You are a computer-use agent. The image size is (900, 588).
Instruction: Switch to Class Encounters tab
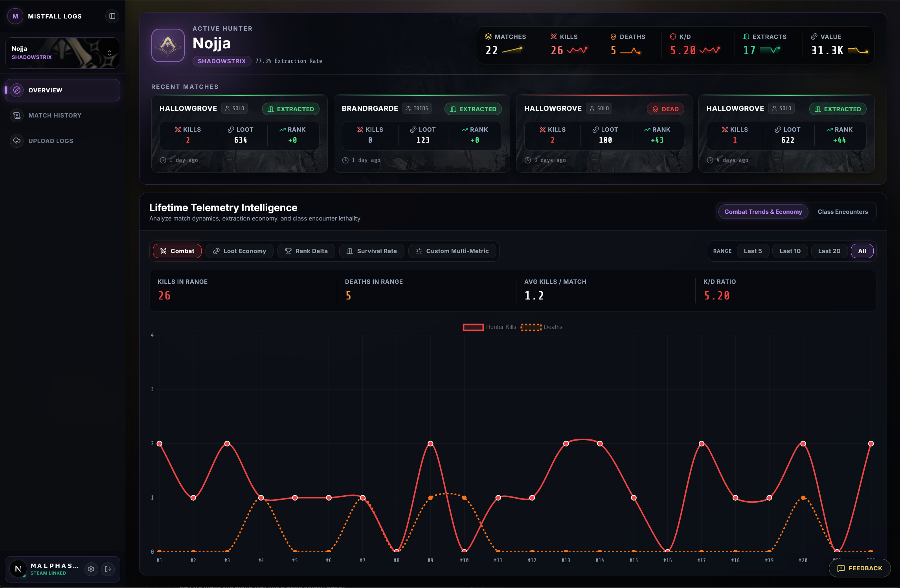[x=843, y=211]
